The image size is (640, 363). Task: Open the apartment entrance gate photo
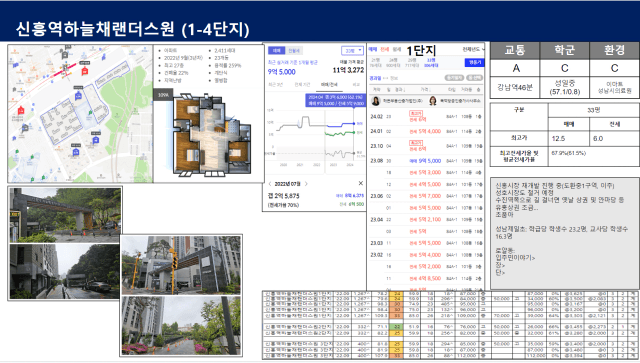coord(65,214)
